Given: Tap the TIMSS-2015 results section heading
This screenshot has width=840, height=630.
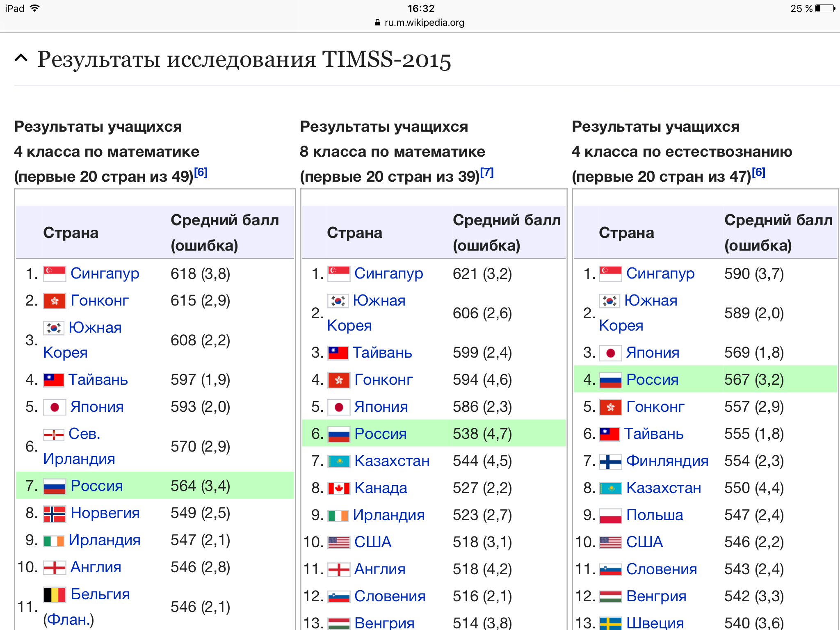Looking at the screenshot, I should coord(244,59).
